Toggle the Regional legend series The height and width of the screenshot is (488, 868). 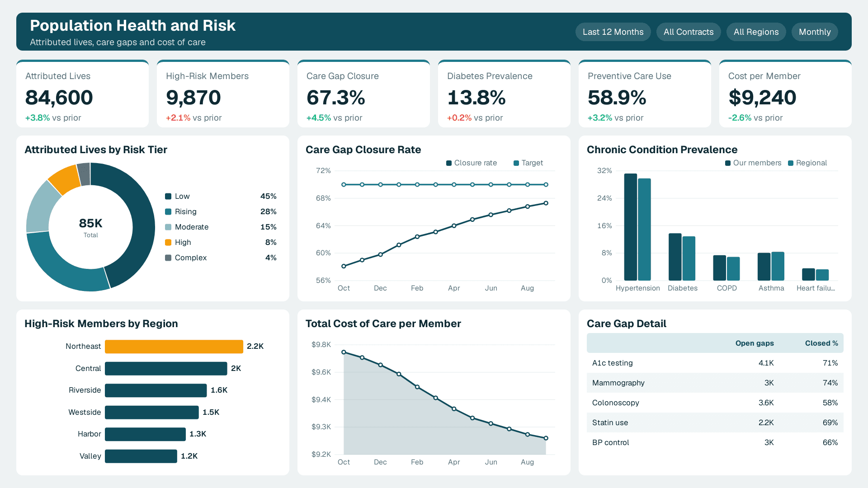pos(807,163)
